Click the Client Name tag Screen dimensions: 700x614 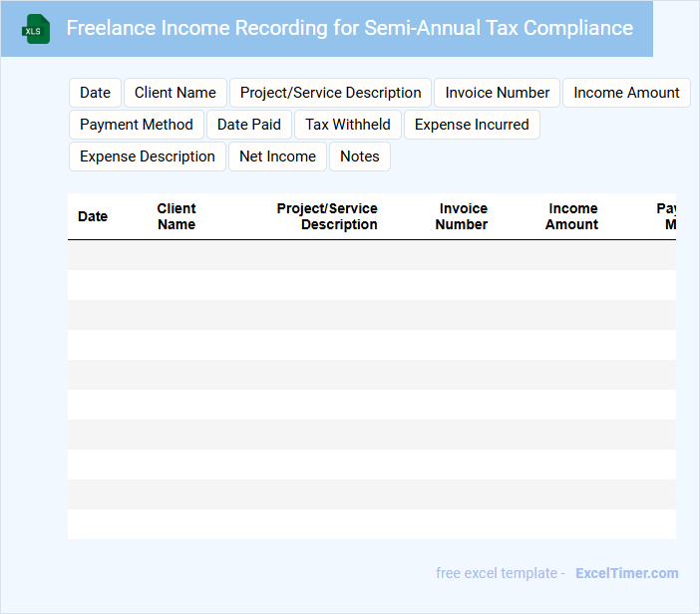point(175,93)
